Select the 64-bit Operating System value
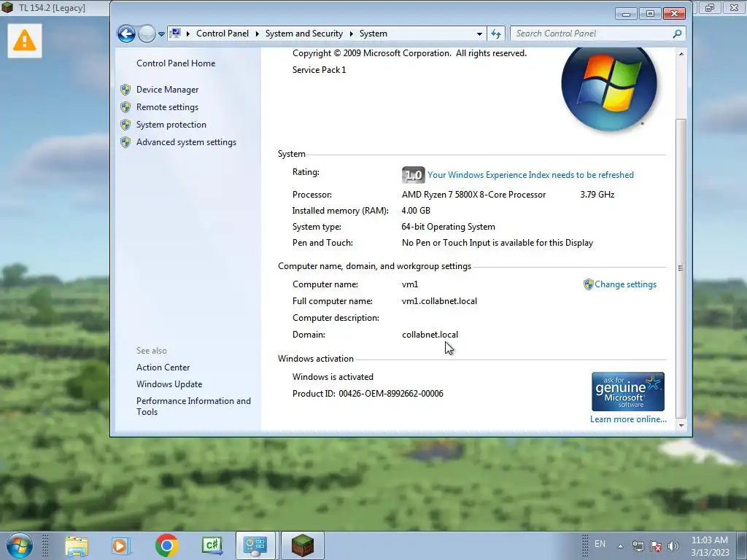 tap(449, 227)
